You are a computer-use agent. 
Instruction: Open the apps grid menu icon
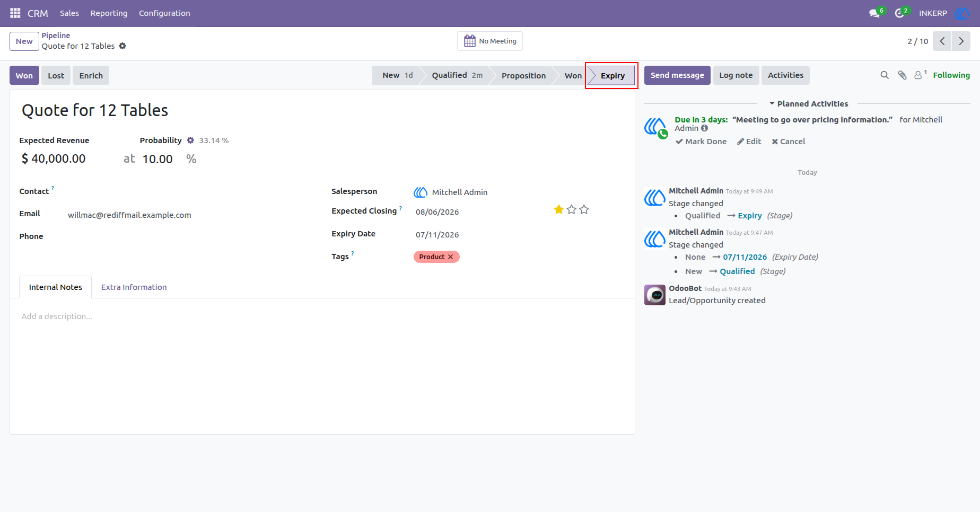tap(15, 13)
